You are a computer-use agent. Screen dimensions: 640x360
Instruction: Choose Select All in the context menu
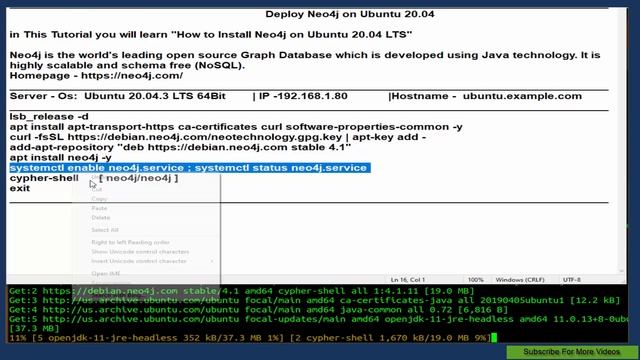(105, 230)
